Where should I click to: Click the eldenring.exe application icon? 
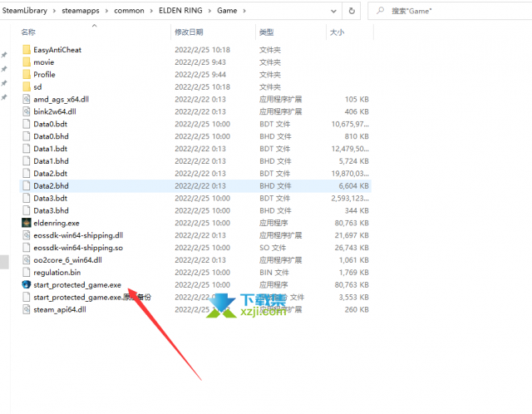[x=27, y=223]
